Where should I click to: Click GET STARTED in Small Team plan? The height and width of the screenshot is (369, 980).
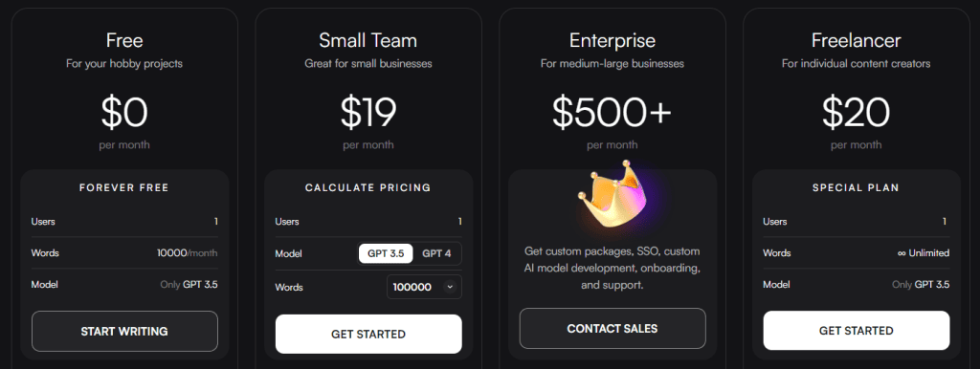pos(368,334)
